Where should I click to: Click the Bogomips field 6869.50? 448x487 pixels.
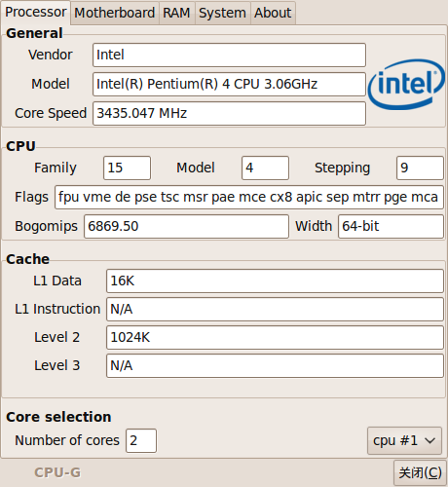[x=186, y=226]
